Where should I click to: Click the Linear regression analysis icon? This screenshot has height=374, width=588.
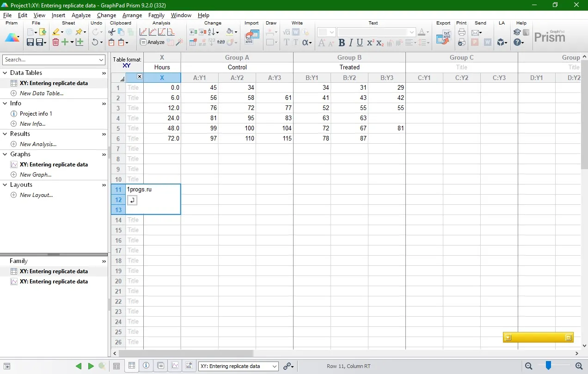(x=143, y=32)
